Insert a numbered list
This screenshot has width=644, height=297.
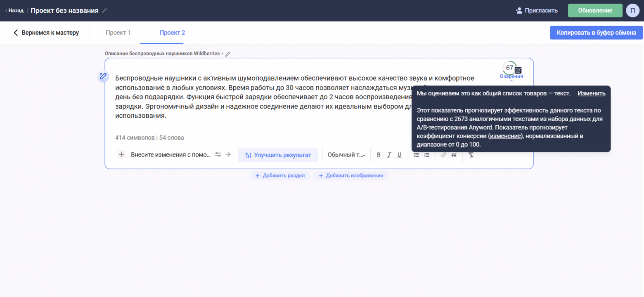426,154
